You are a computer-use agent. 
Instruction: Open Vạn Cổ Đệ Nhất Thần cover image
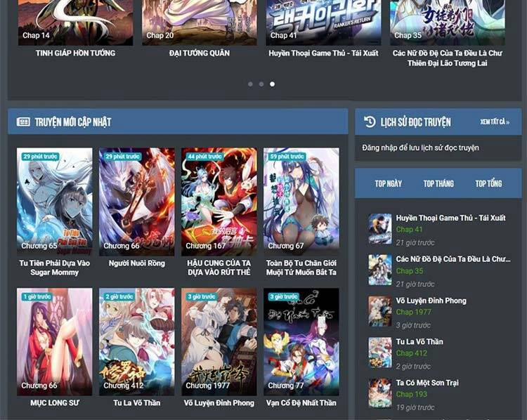pyautogui.click(x=301, y=341)
